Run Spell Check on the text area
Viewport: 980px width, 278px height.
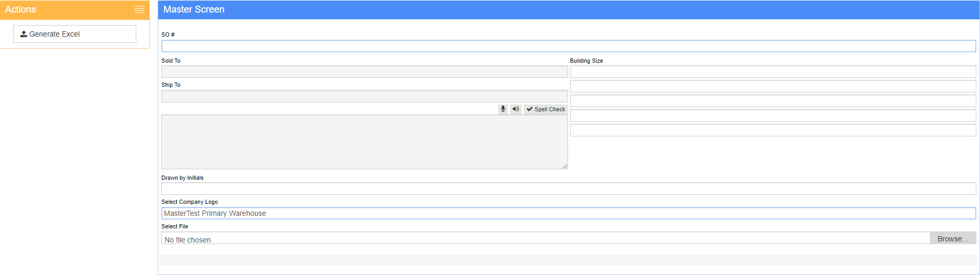coord(546,109)
